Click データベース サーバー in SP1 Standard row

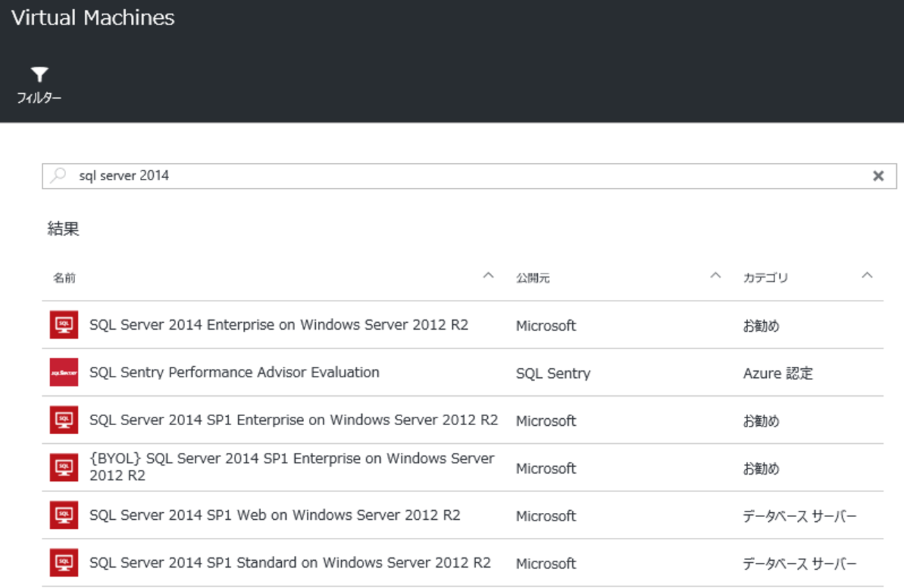[x=800, y=563]
